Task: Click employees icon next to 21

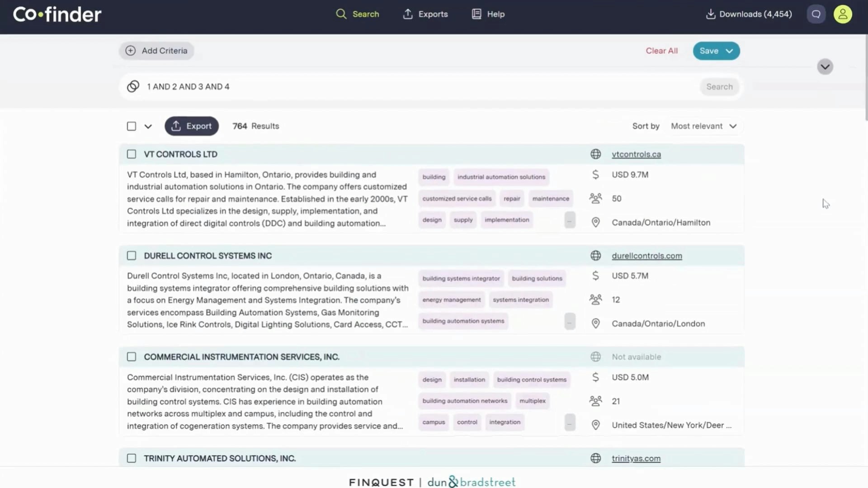Action: pos(596,401)
